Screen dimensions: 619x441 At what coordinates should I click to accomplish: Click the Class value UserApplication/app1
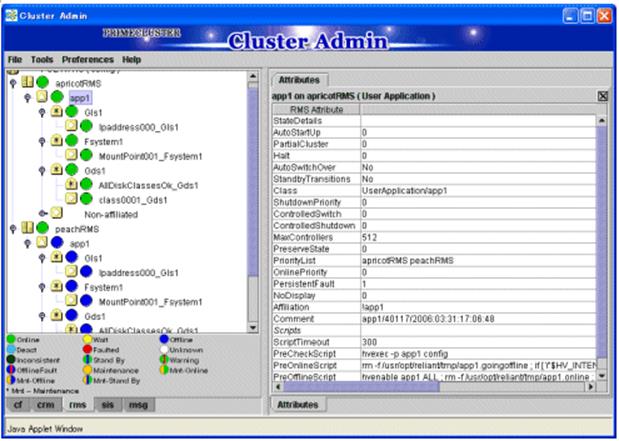point(405,191)
